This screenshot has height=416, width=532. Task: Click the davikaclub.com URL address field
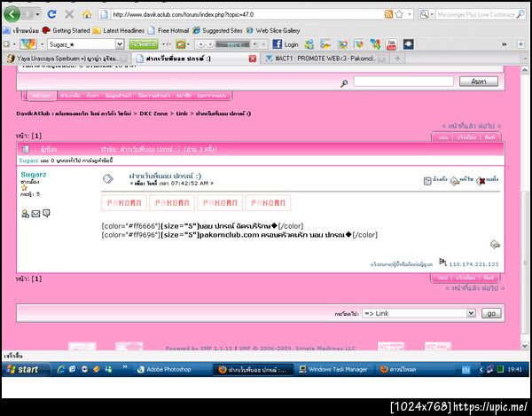[246, 14]
